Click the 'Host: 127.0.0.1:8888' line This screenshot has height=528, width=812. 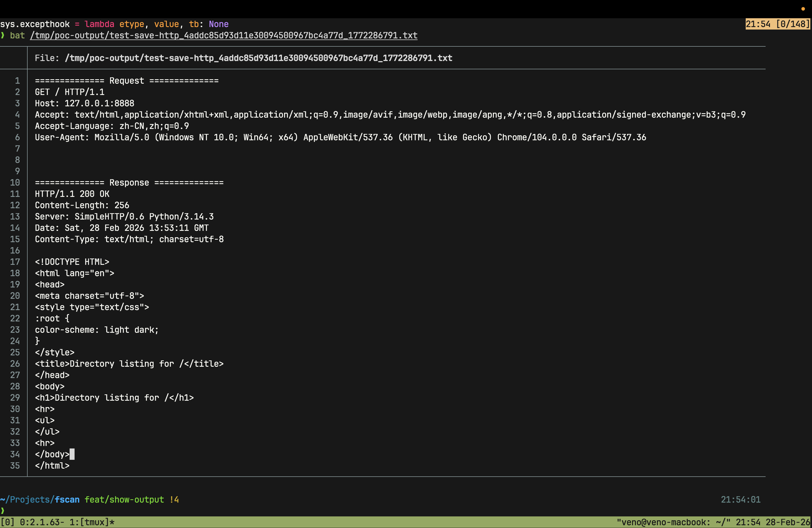click(x=85, y=103)
